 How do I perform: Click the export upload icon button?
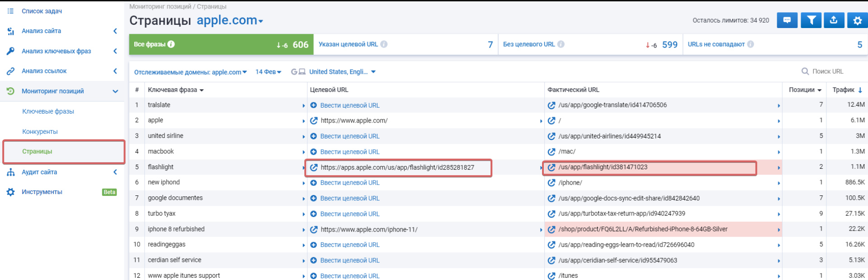(x=834, y=20)
